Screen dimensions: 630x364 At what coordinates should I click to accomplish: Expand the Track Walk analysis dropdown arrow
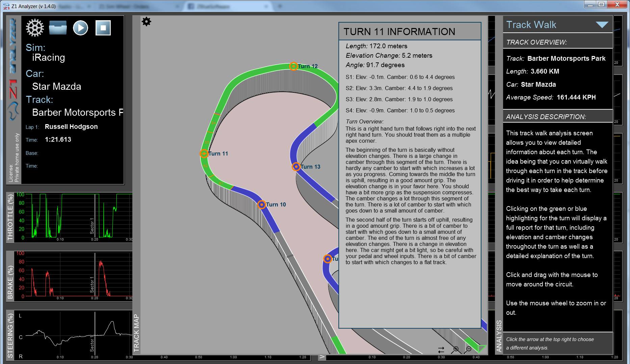click(x=602, y=25)
